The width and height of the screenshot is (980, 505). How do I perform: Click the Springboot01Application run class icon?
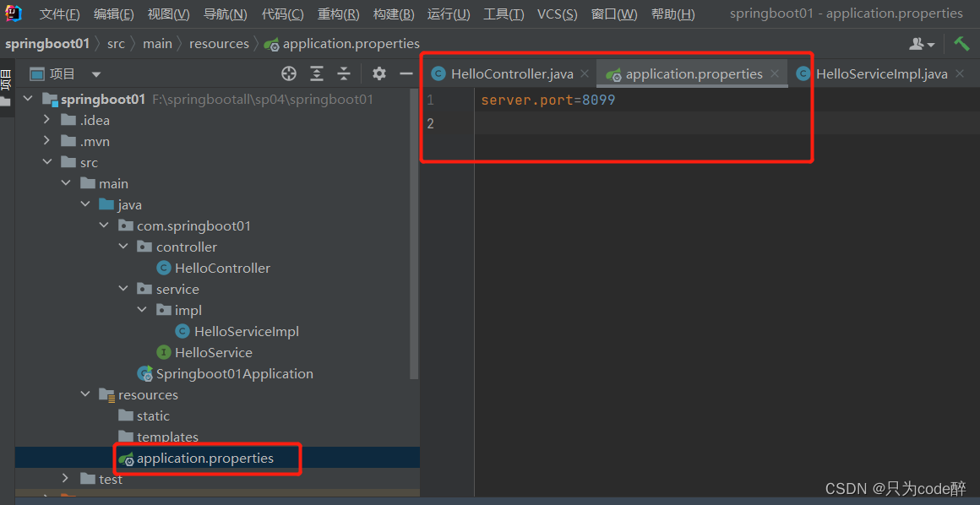(145, 374)
